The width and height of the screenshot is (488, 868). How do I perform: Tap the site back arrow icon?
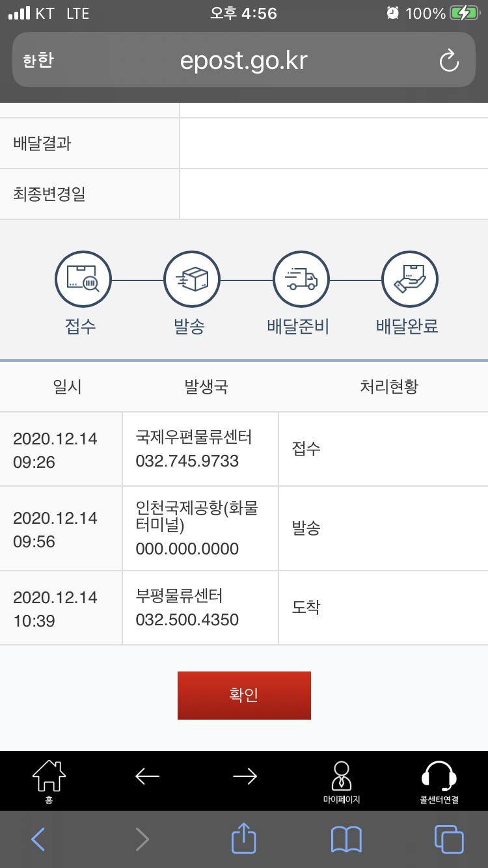tap(147, 776)
